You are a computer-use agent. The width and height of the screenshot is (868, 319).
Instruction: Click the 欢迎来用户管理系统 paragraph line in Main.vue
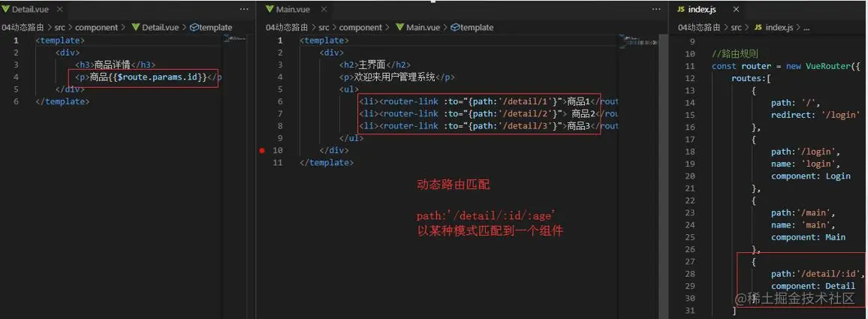(x=397, y=77)
